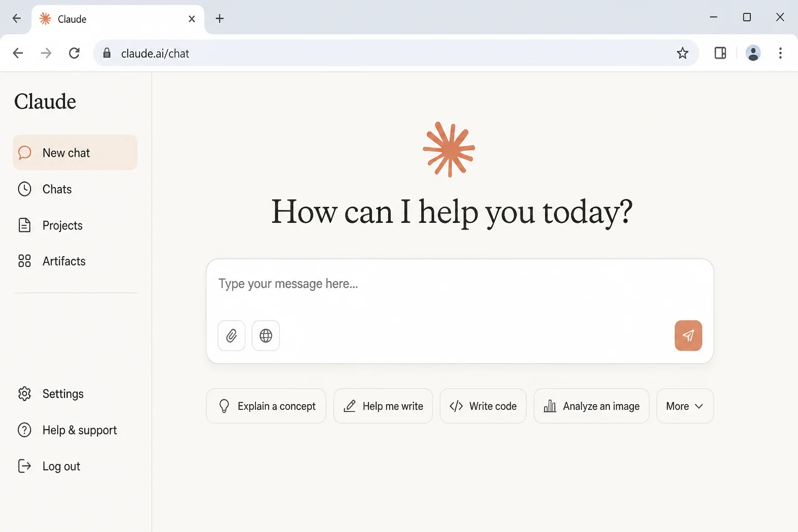Click the four-circle Artifacts icon
Screen dimensions: 798x532
pyautogui.click(x=24, y=261)
